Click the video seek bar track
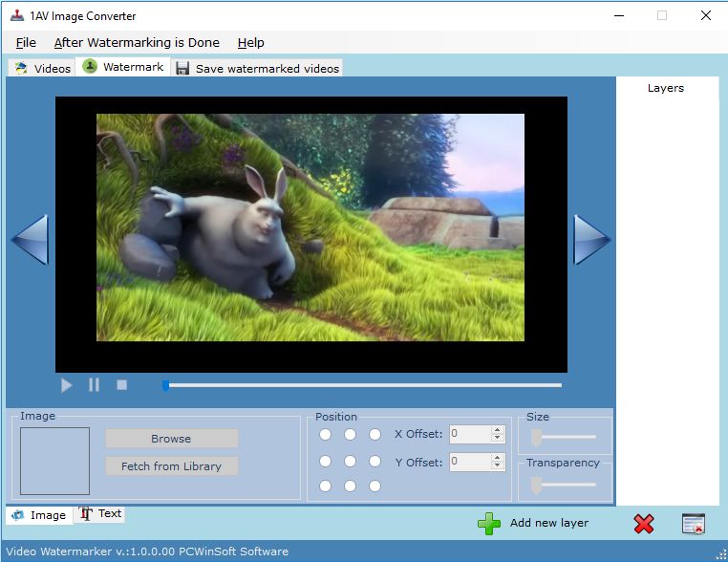The height and width of the screenshot is (562, 728). point(363,385)
